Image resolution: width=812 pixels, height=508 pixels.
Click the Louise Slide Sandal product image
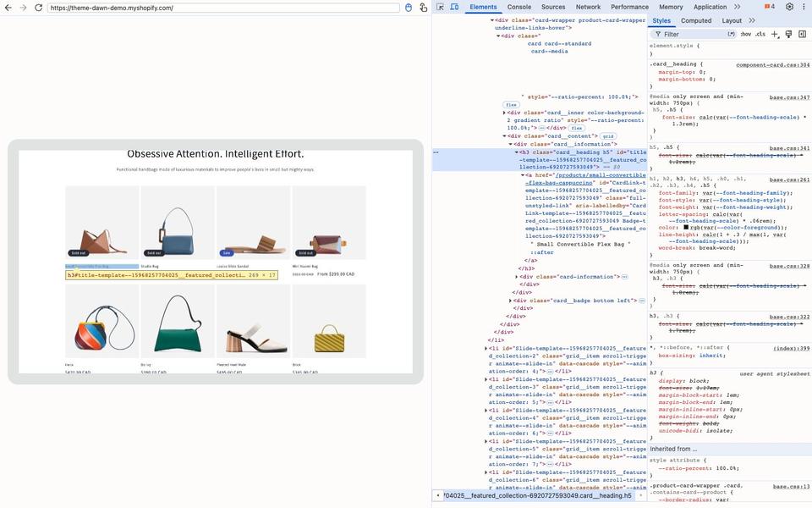253,223
